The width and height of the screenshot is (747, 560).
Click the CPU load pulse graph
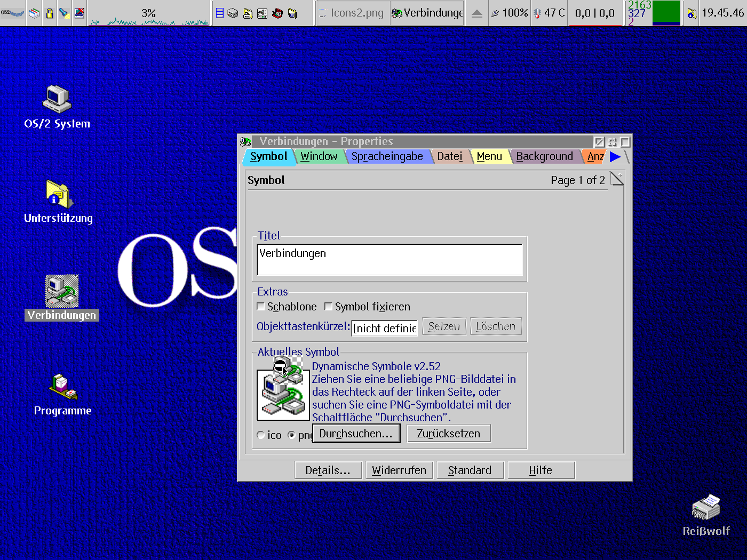(149, 13)
